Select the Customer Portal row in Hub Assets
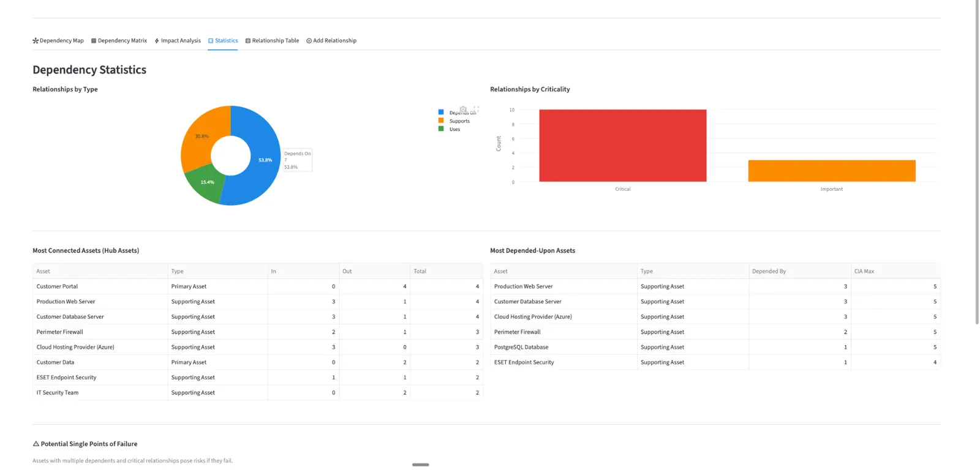 [x=258, y=286]
